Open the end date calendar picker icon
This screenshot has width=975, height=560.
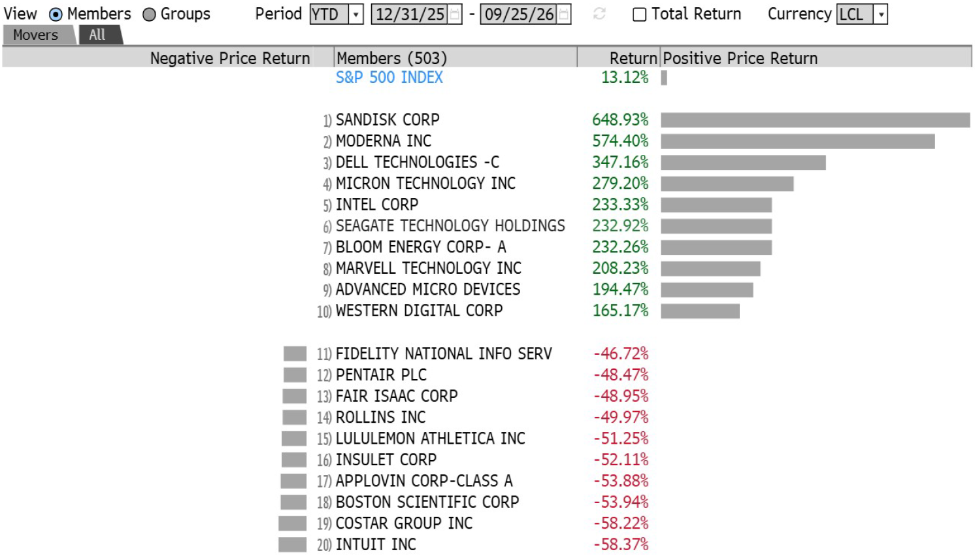[564, 14]
